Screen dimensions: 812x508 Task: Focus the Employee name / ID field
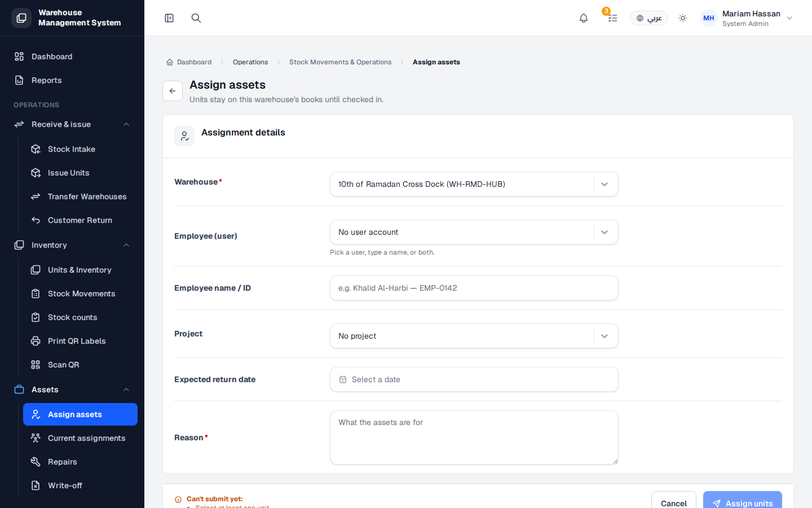474,288
